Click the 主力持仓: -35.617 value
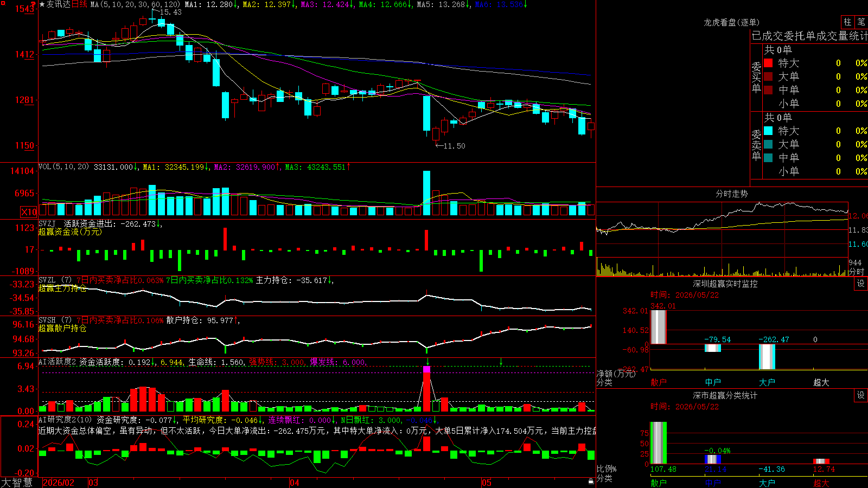This screenshot has height=488, width=868. pyautogui.click(x=292, y=280)
